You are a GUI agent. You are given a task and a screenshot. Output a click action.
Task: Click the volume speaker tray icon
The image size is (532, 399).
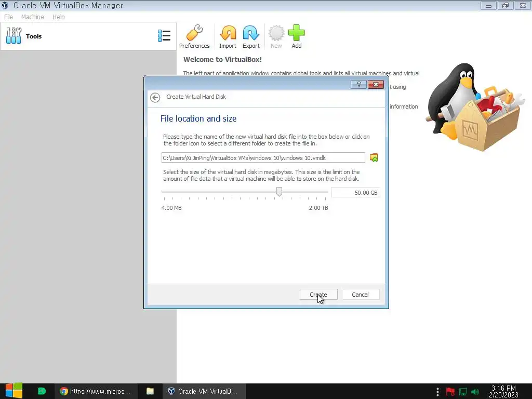pos(475,392)
